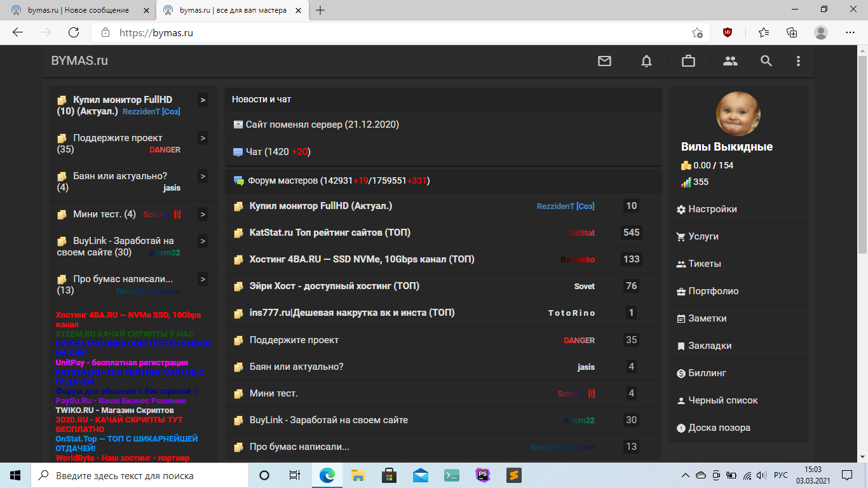Click reply count 76 on Эйри Хост topic
868x488 pixels.
coord(632,286)
